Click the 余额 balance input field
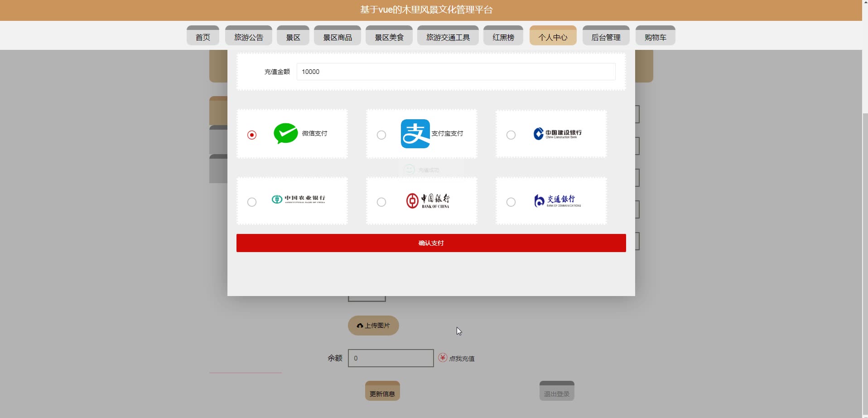 pyautogui.click(x=391, y=358)
